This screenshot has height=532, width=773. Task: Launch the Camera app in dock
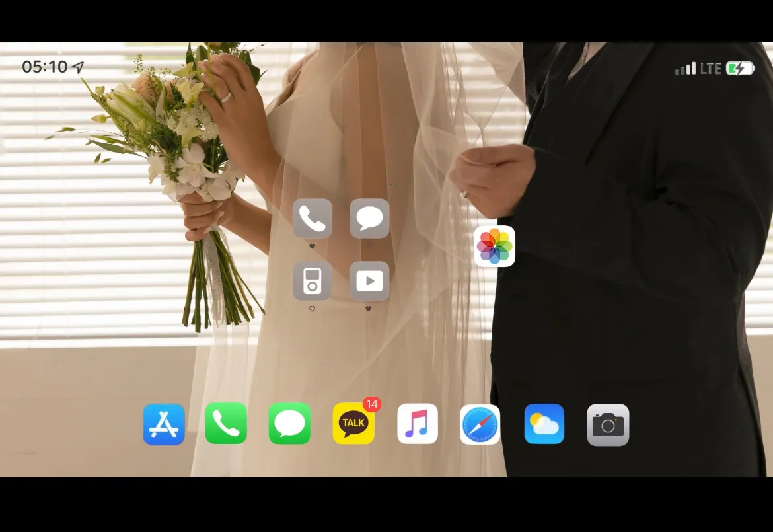pyautogui.click(x=608, y=425)
